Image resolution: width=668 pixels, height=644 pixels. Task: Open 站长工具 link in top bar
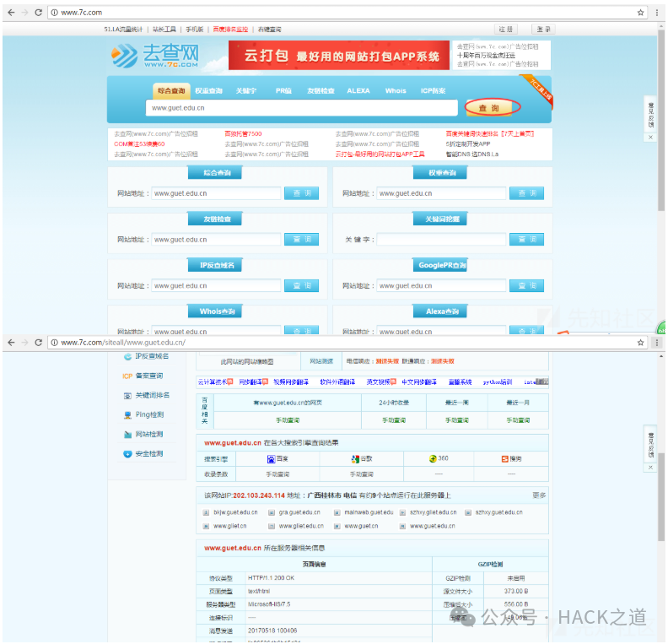tap(164, 29)
